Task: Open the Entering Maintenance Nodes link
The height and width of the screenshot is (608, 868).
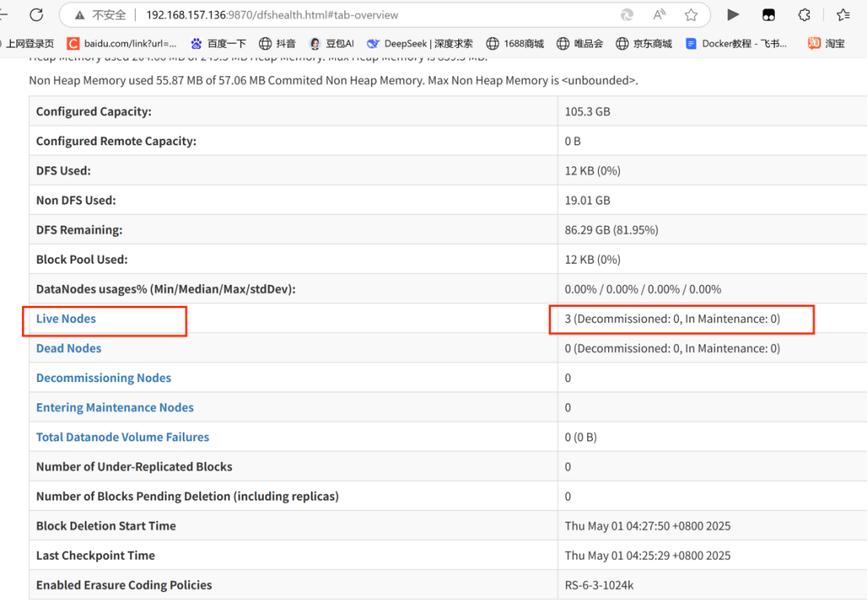Action: point(115,408)
